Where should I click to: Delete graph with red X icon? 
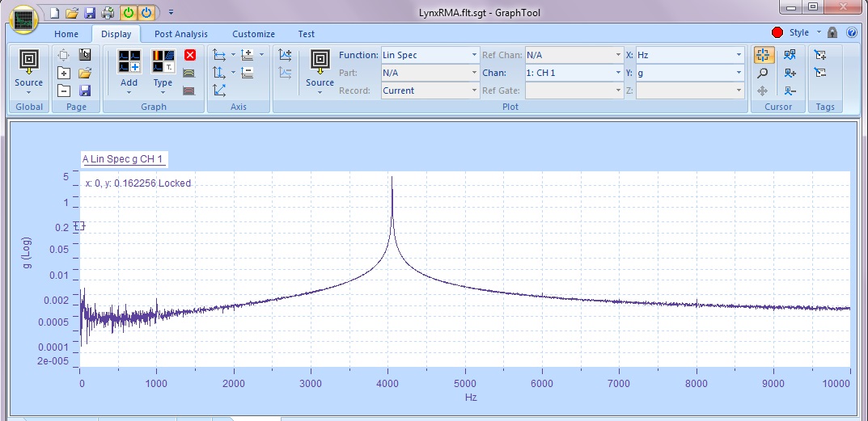tap(190, 55)
